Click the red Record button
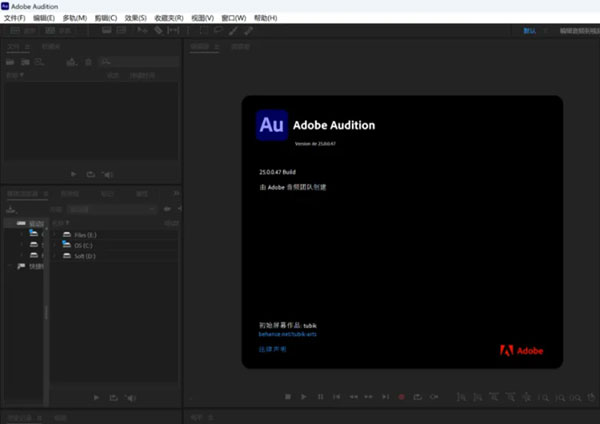The height and width of the screenshot is (424, 600). [401, 397]
